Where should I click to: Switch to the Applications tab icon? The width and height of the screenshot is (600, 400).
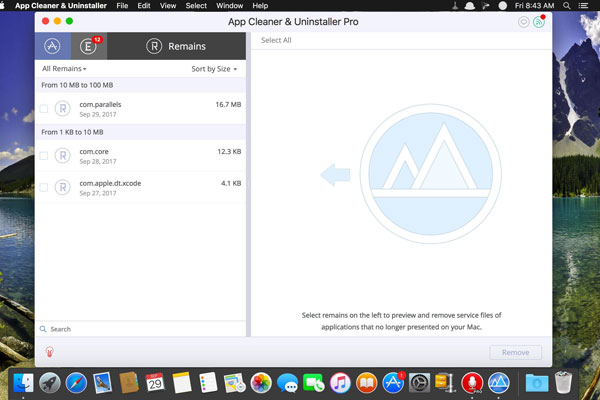pos(52,45)
